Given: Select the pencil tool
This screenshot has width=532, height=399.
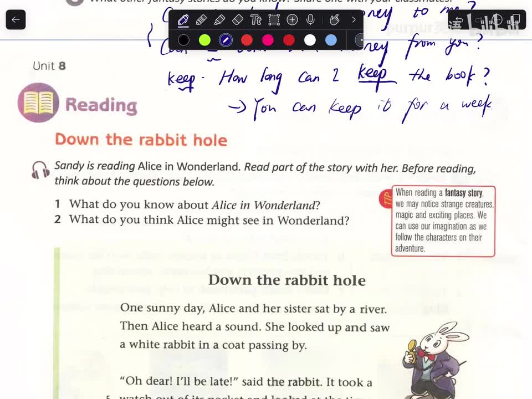Looking at the screenshot, I should coord(201,20).
